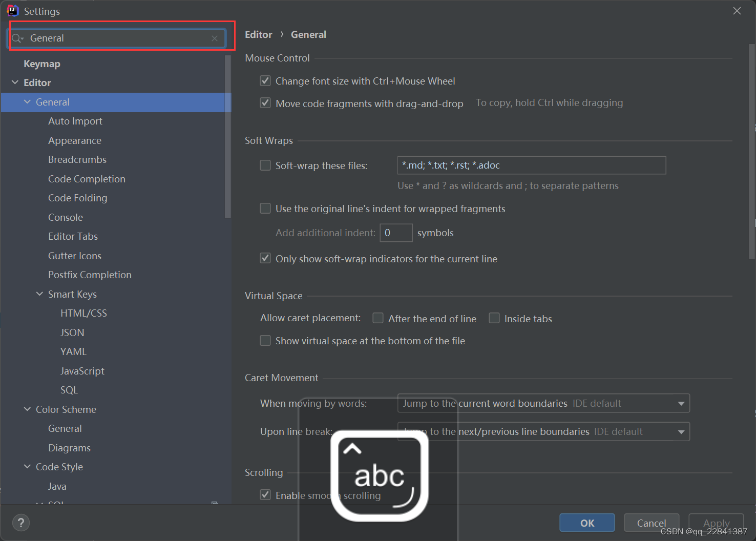Open Code Folding settings page
756x541 pixels.
(78, 198)
